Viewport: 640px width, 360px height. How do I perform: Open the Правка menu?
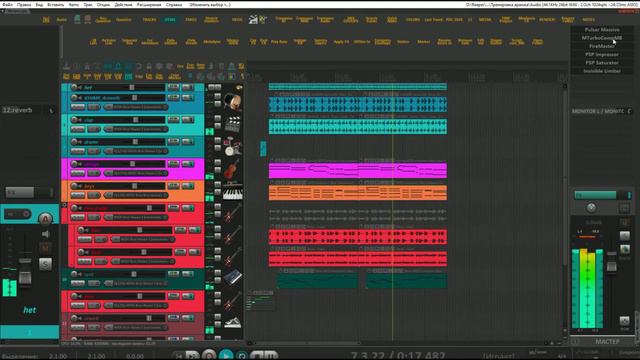point(24,4)
